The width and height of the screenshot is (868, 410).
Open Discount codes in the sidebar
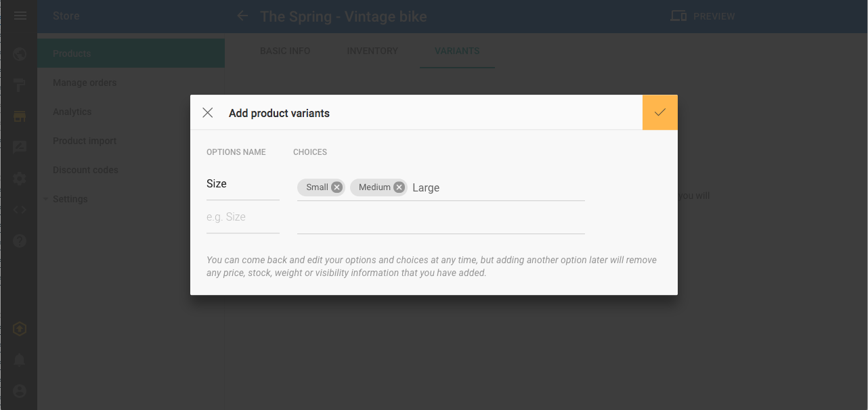click(x=85, y=170)
